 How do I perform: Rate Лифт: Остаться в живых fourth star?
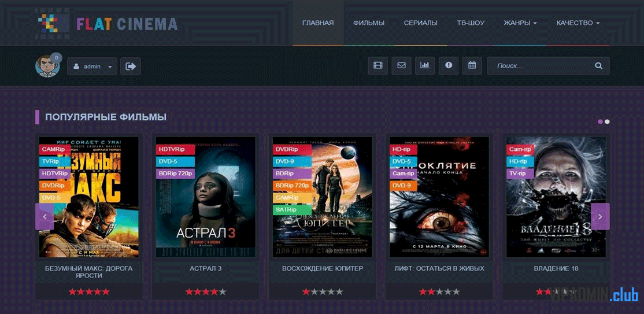447,292
